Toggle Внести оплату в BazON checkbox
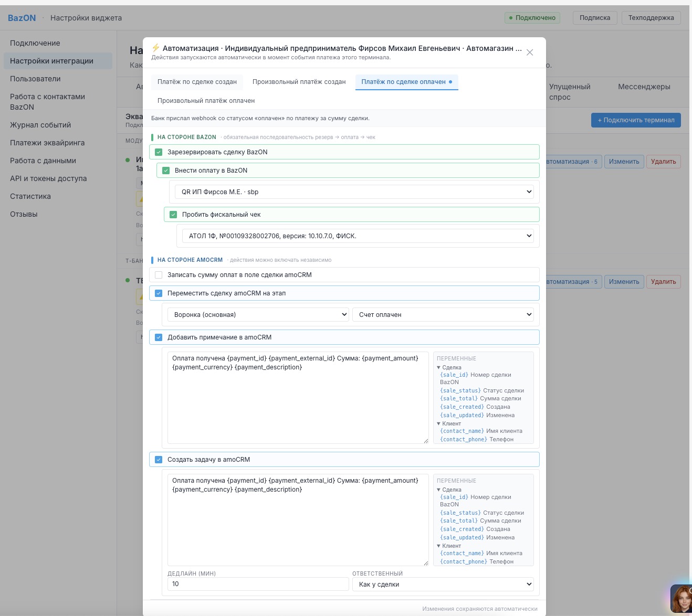The width and height of the screenshot is (692, 616). (166, 171)
